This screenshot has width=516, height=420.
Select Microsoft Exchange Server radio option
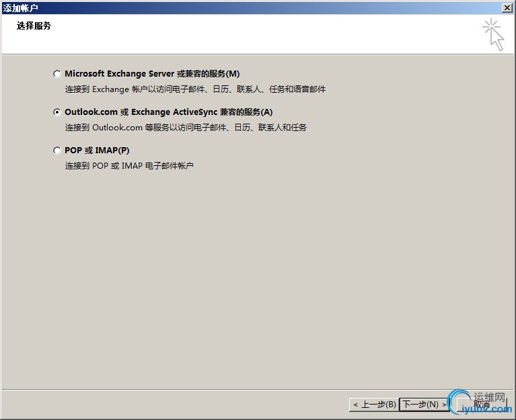point(57,74)
